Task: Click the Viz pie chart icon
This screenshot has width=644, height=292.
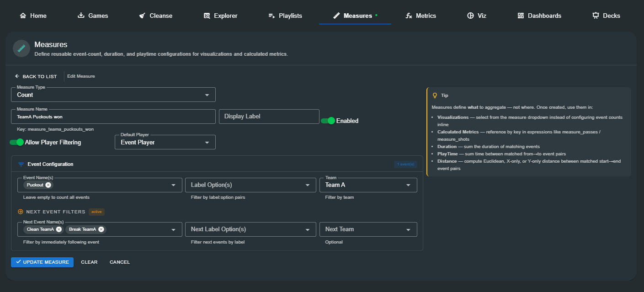Action: pyautogui.click(x=470, y=16)
